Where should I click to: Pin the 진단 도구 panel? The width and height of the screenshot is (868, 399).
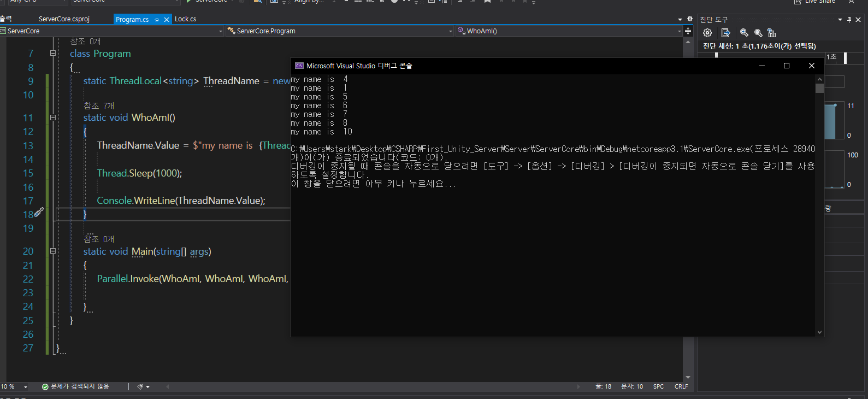849,20
